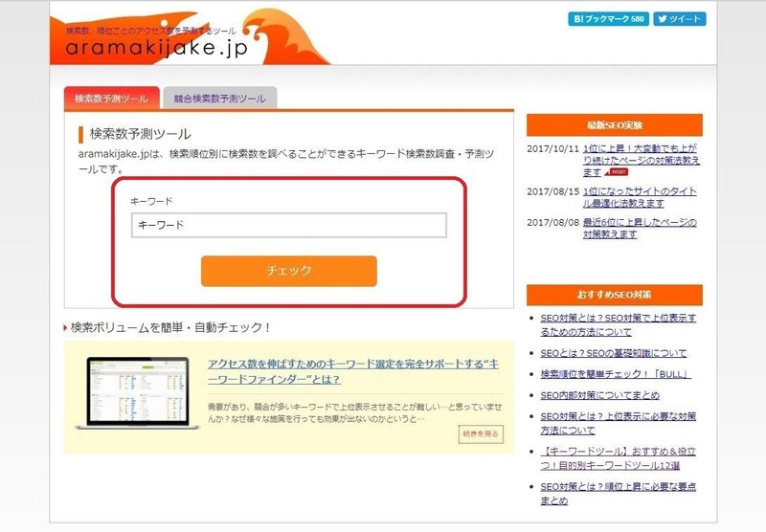Open link 検索順位を簡単チェック！「BULL」
766x532 pixels.
[x=616, y=374]
